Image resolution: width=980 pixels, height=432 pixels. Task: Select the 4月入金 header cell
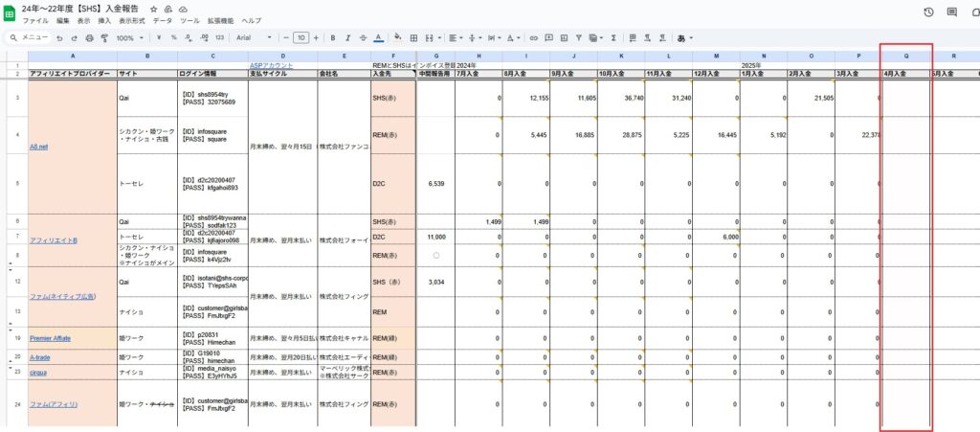pyautogui.click(x=905, y=74)
